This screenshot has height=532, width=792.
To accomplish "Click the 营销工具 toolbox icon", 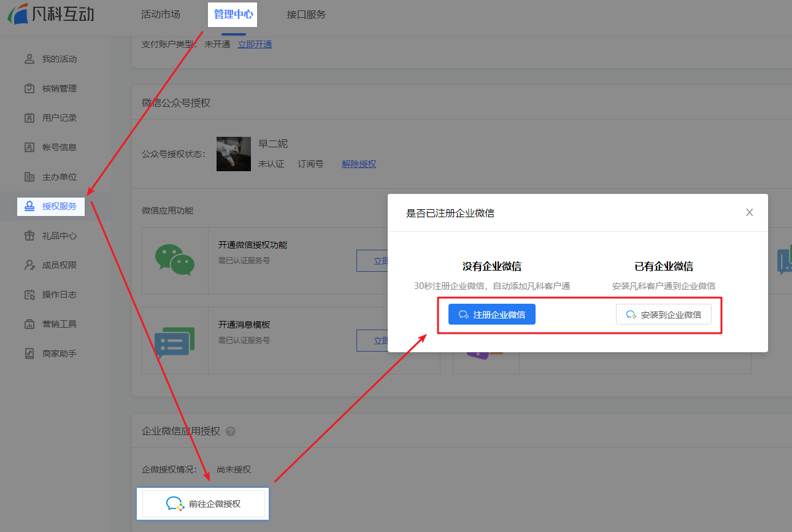I will (29, 324).
